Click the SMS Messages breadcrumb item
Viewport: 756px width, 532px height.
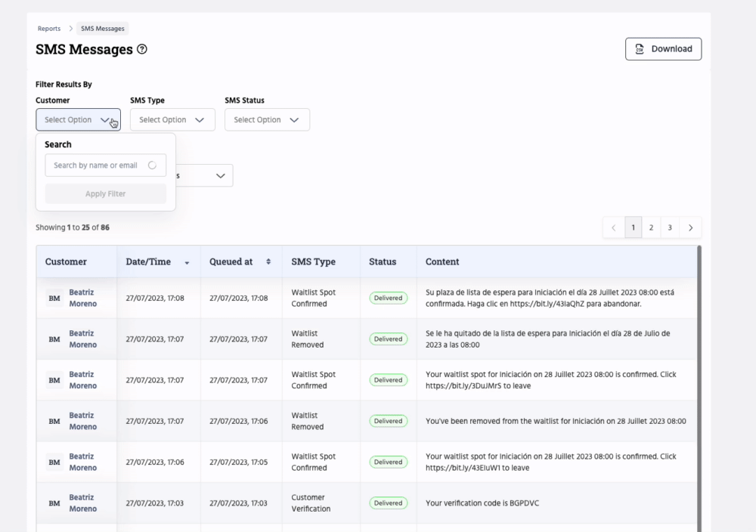click(x=103, y=29)
